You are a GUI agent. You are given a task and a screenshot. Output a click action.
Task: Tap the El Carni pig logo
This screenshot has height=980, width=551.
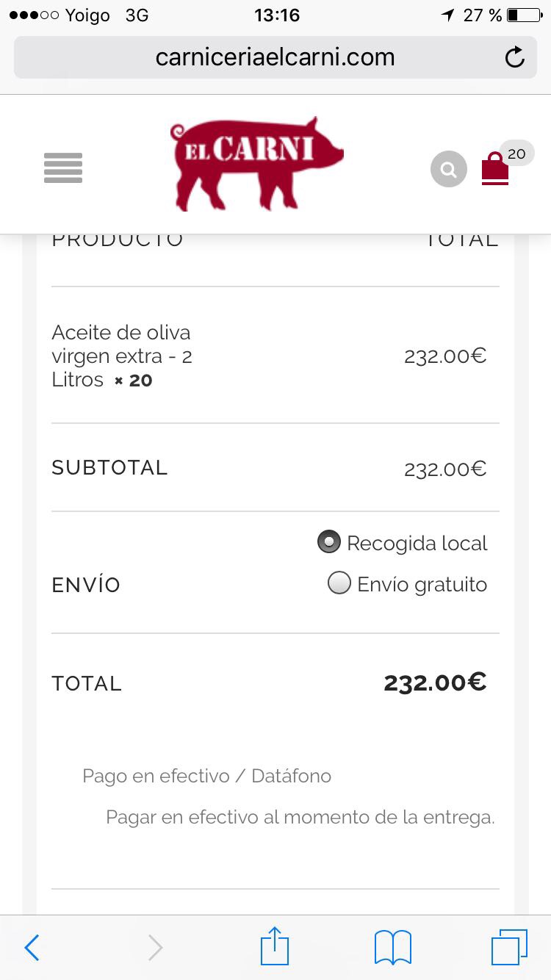pos(257,163)
